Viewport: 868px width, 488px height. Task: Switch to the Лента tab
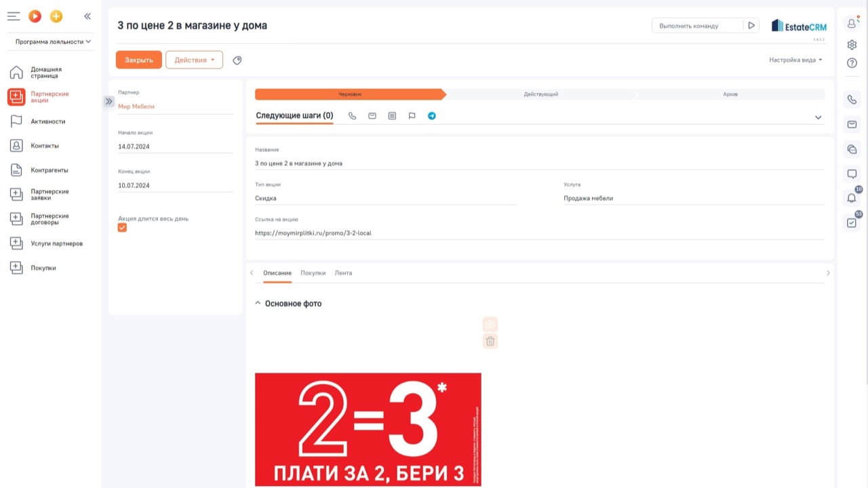click(x=343, y=273)
